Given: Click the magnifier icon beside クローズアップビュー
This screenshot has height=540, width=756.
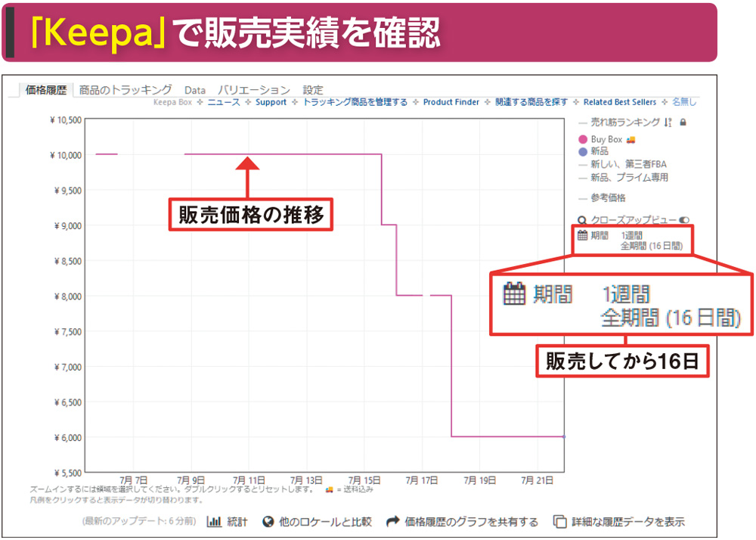Looking at the screenshot, I should [x=582, y=219].
